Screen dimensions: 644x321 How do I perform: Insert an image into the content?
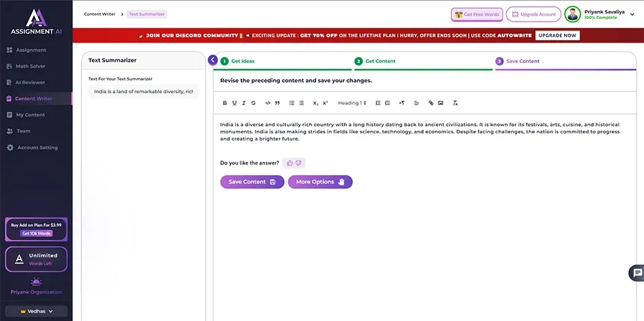click(x=440, y=103)
